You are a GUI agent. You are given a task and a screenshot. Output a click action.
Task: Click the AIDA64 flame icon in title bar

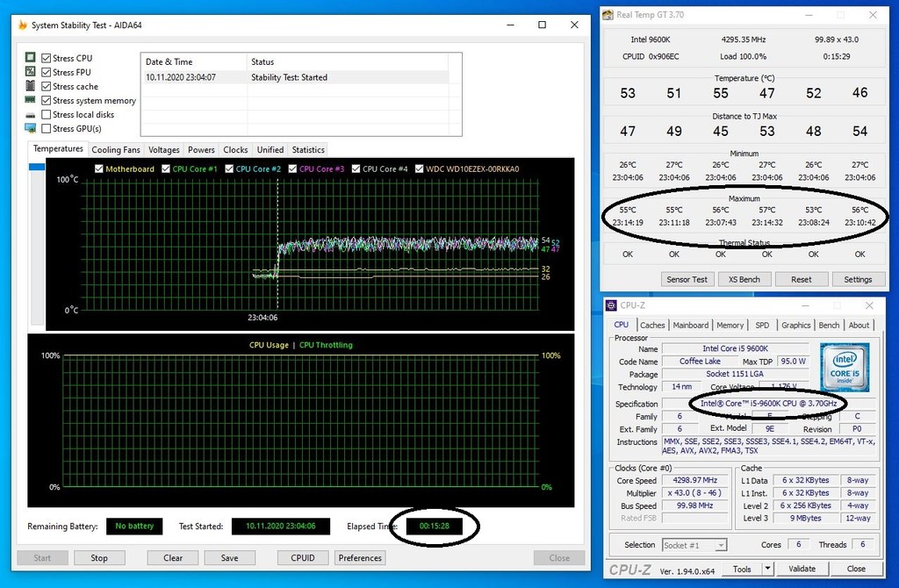tap(23, 25)
